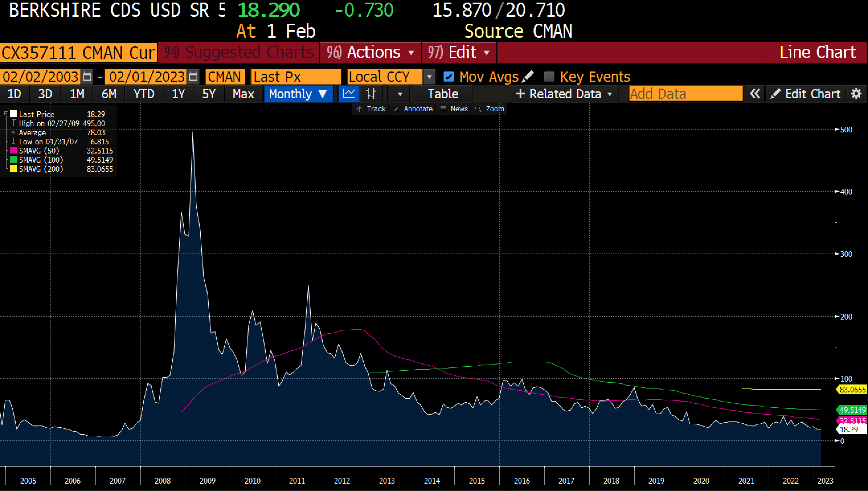This screenshot has width=868, height=491.
Task: Enable the Key Events checkbox
Action: [549, 77]
